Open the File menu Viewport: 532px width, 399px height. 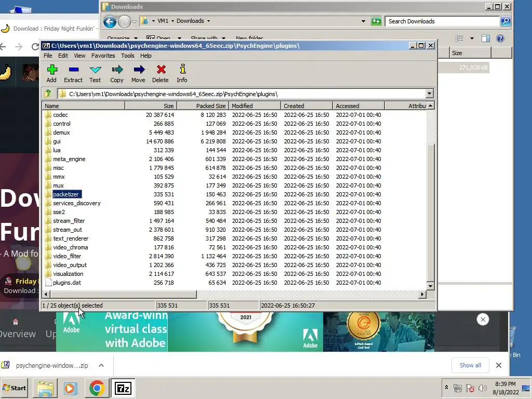click(48, 56)
